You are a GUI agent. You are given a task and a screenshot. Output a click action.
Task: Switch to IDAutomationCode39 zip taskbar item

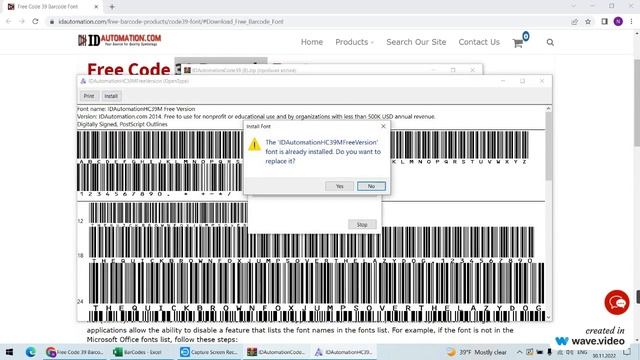click(276, 352)
